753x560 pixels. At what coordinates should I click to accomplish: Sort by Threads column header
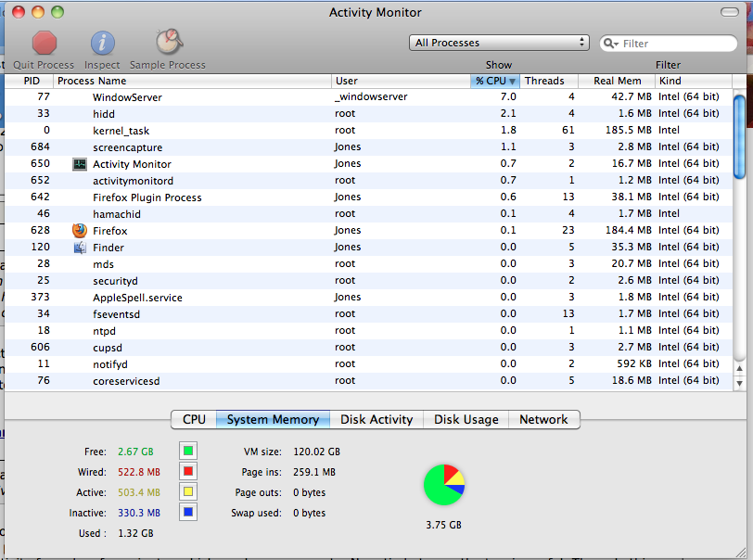(549, 81)
